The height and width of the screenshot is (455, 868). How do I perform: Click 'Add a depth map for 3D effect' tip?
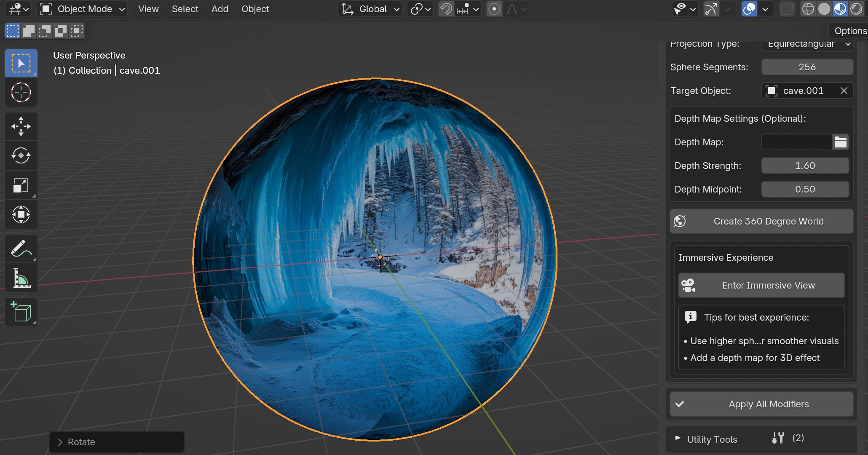click(x=755, y=358)
